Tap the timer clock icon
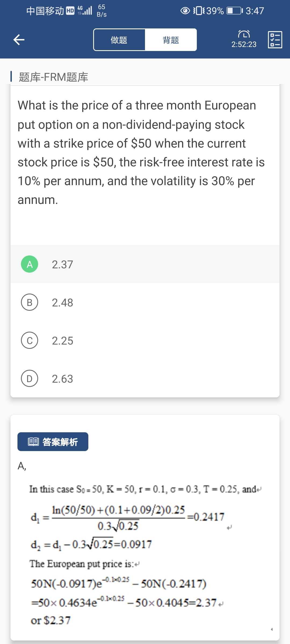The image size is (290, 644). tap(244, 34)
